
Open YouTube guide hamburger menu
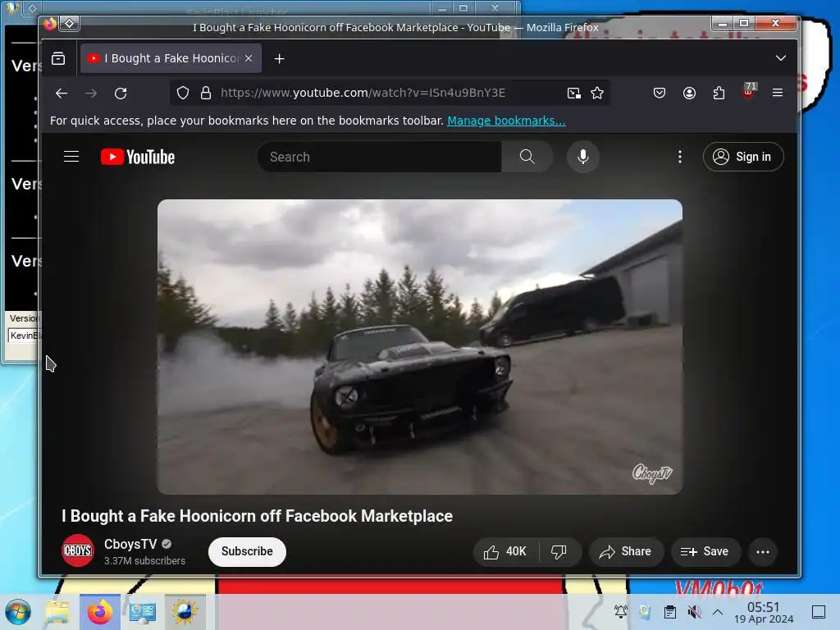pyautogui.click(x=71, y=157)
